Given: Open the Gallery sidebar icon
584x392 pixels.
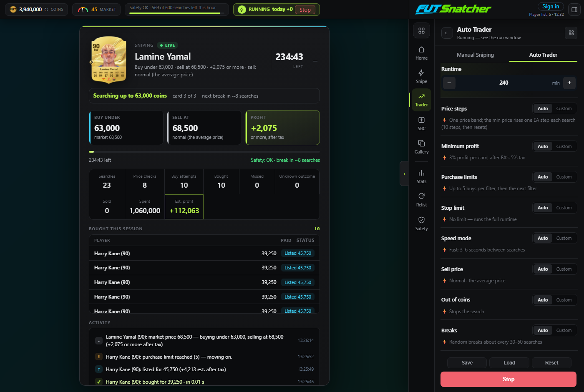Looking at the screenshot, I should (421, 147).
